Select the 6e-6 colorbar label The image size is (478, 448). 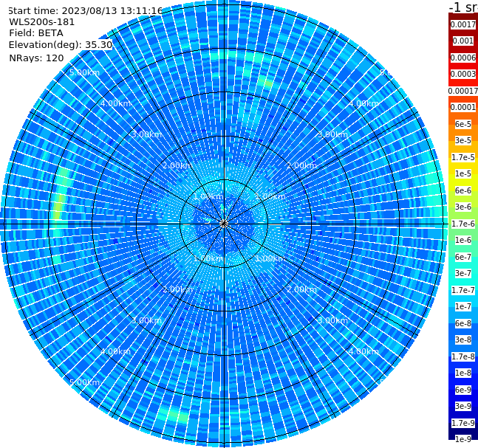point(463,190)
